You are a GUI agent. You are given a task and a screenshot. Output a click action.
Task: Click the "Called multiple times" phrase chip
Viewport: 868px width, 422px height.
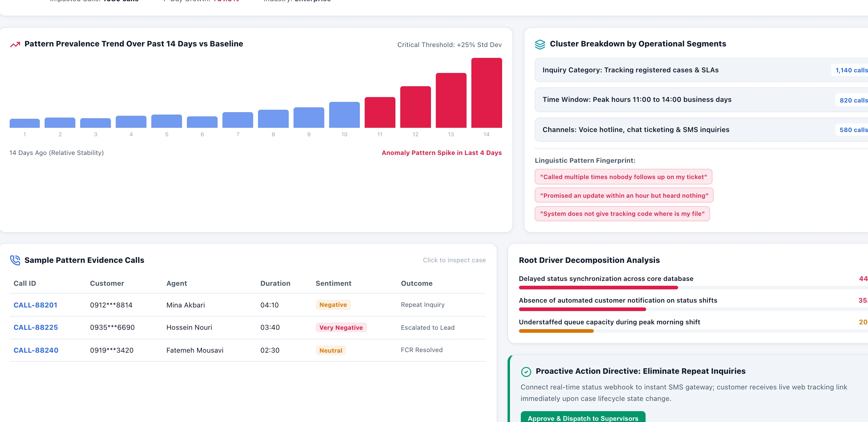click(623, 177)
